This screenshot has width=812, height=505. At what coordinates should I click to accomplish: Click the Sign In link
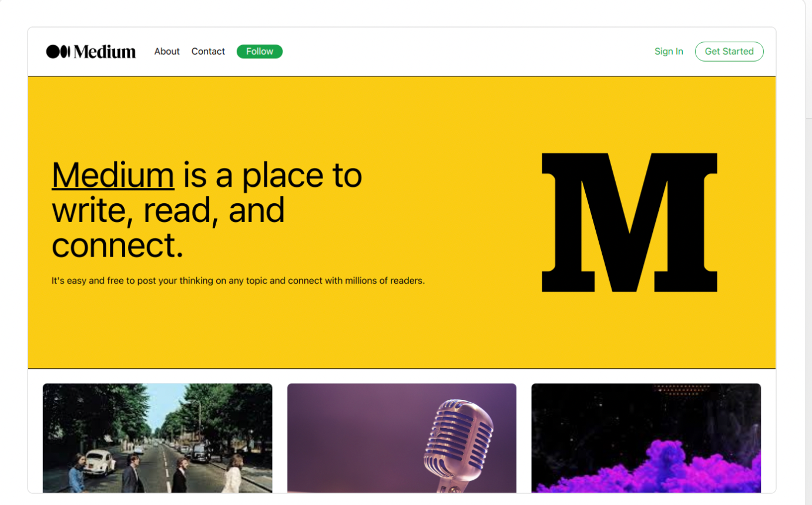pyautogui.click(x=669, y=52)
